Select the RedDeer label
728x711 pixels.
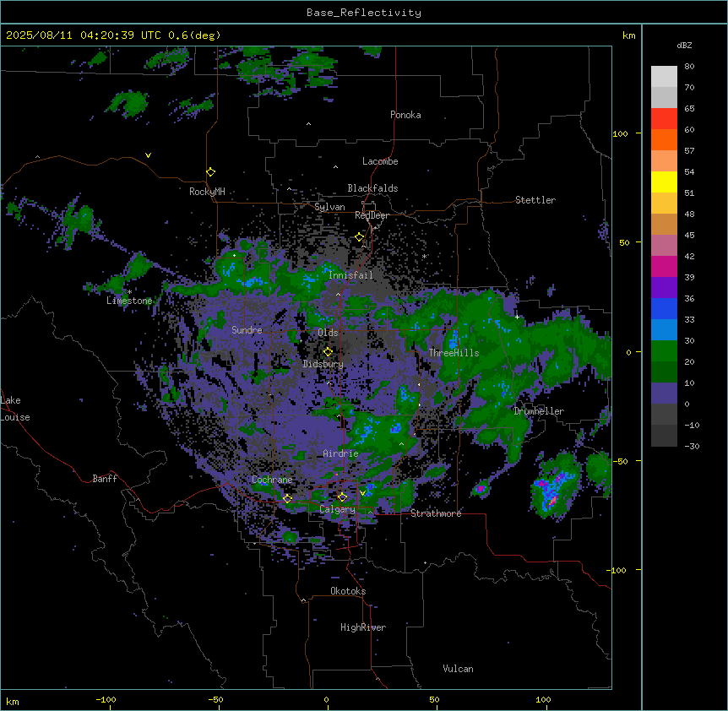(x=372, y=215)
